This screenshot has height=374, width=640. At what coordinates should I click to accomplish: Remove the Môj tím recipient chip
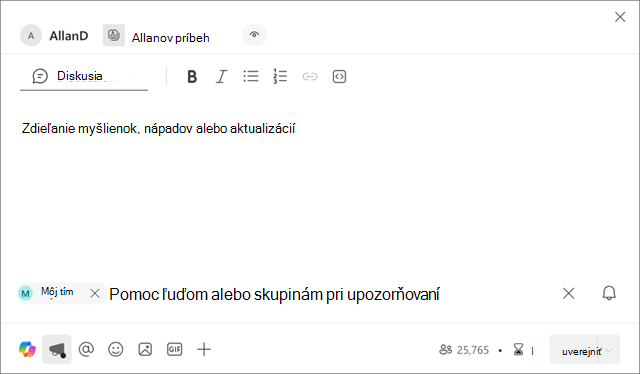(95, 293)
